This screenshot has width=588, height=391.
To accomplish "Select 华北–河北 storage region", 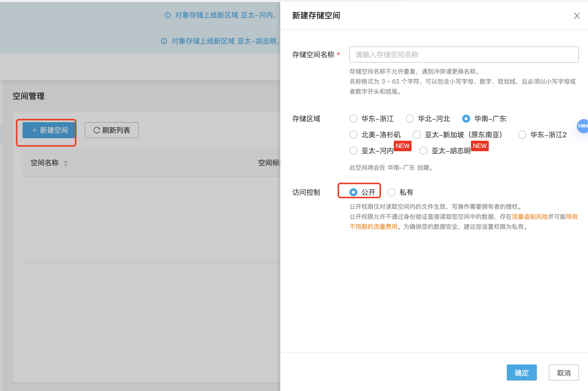I will (410, 119).
